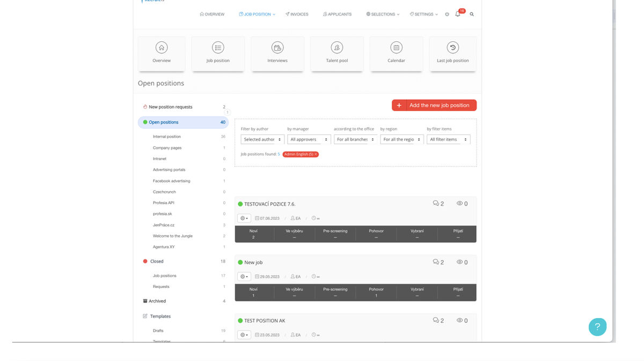Click green status dot of TEST POSITION AK
The image size is (644, 361).
[240, 321]
